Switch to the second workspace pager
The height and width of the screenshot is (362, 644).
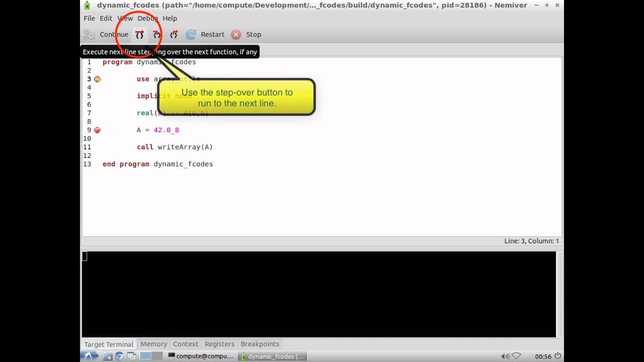tap(157, 356)
